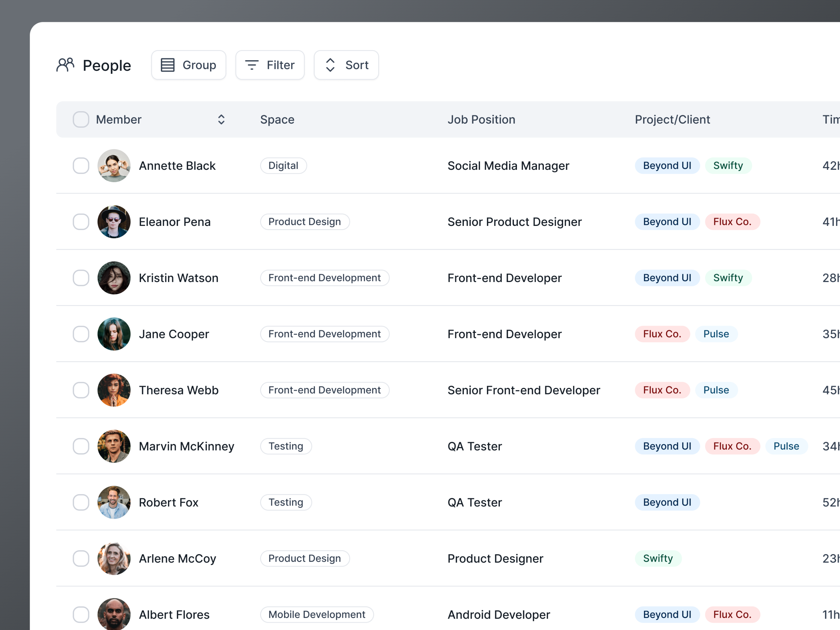Image resolution: width=840 pixels, height=630 pixels.
Task: Toggle the select-all checkbox in the table header
Action: click(80, 119)
